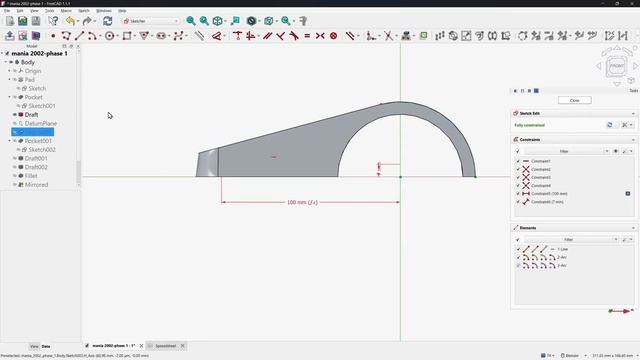
Task: Click the Redo arrow
Action: click(87, 21)
